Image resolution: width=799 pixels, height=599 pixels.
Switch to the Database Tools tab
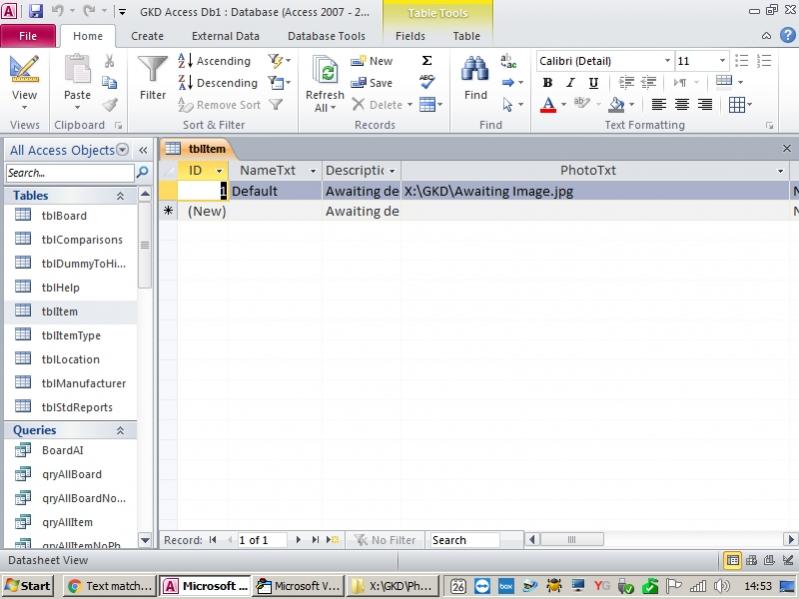coord(327,36)
